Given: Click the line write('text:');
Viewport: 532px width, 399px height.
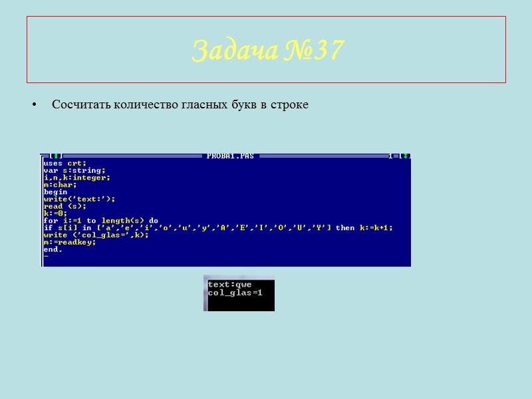Looking at the screenshot, I should coord(79,199).
